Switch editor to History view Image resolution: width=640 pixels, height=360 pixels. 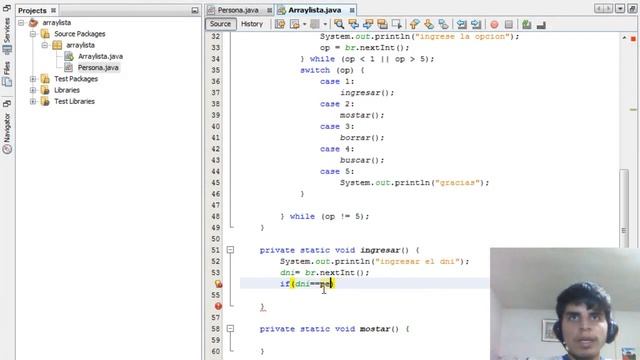[x=252, y=24]
